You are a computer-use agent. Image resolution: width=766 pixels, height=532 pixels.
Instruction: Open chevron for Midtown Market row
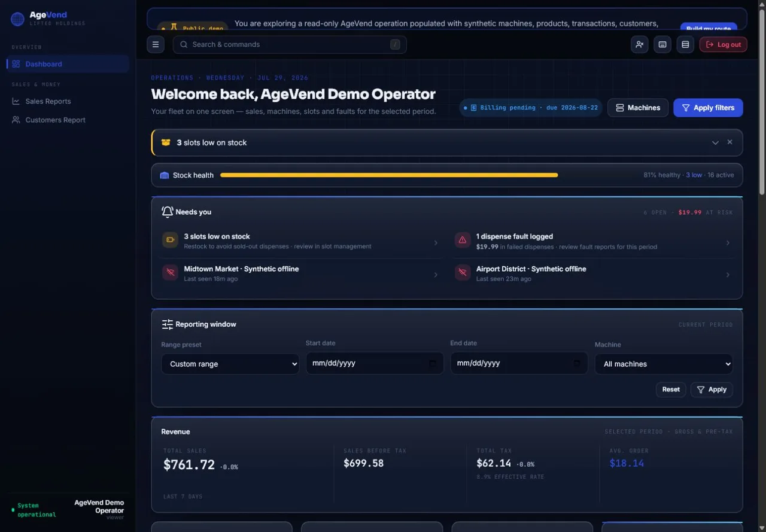436,275
